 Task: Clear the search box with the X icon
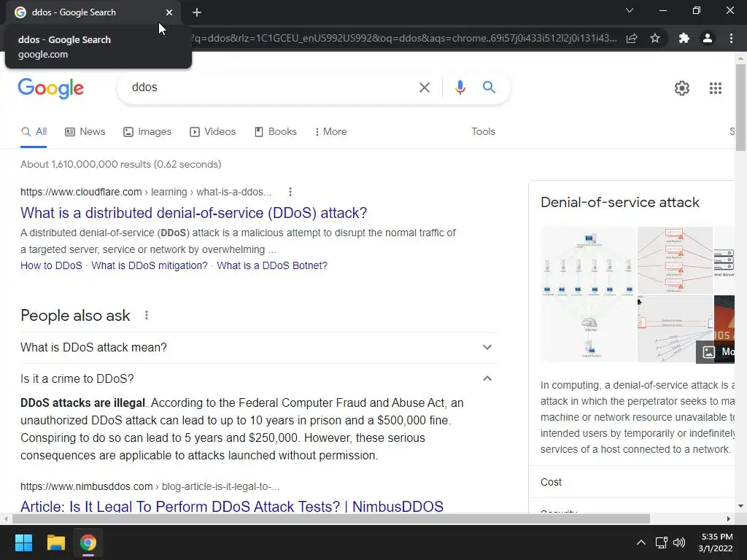click(424, 87)
